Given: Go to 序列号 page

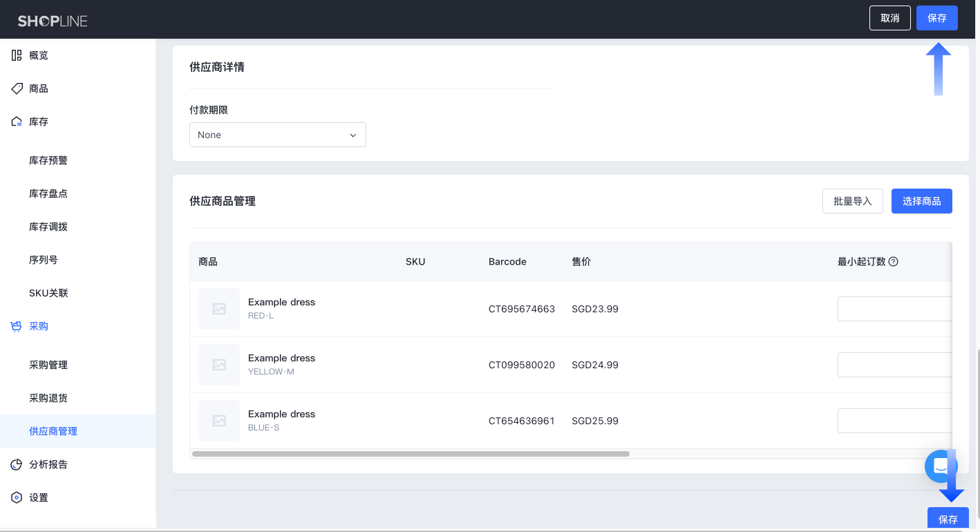Looking at the screenshot, I should tap(44, 260).
